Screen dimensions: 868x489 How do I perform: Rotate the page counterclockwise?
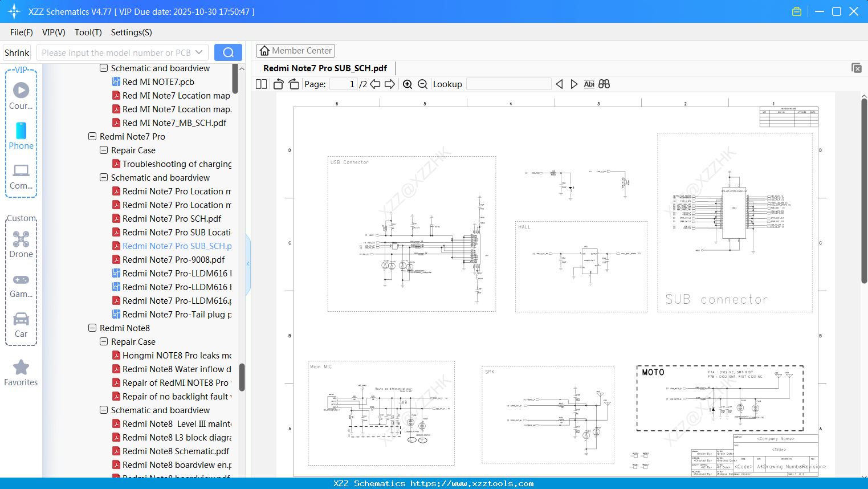point(278,84)
